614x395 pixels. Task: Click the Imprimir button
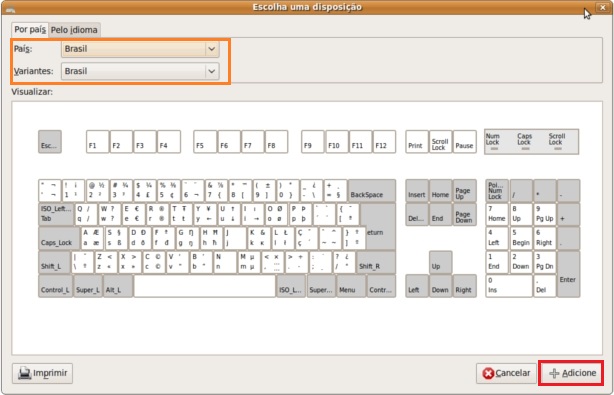tap(42, 373)
